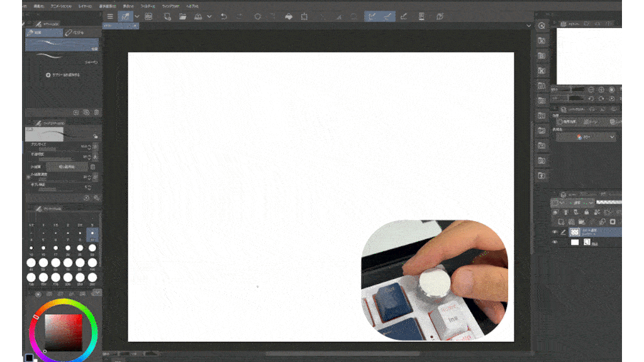Image resolution: width=644 pixels, height=362 pixels.
Task: Create a new raster layer
Action: pyautogui.click(x=561, y=222)
